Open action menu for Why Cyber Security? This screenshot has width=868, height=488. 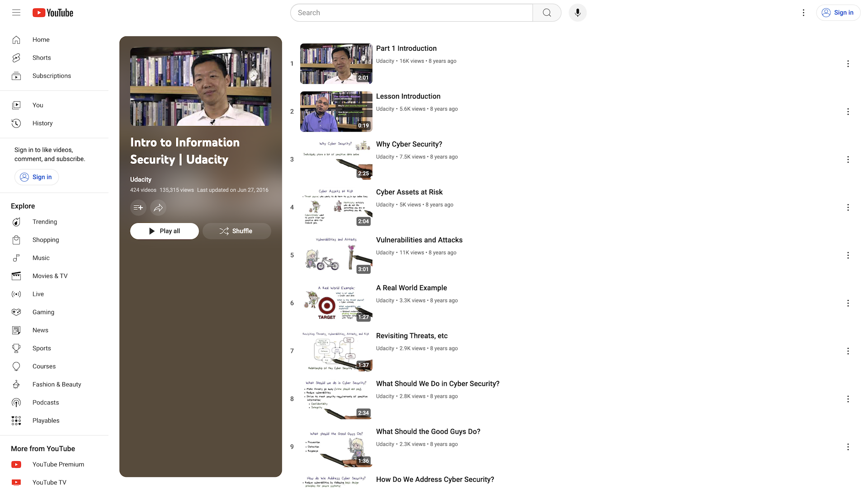pyautogui.click(x=848, y=160)
